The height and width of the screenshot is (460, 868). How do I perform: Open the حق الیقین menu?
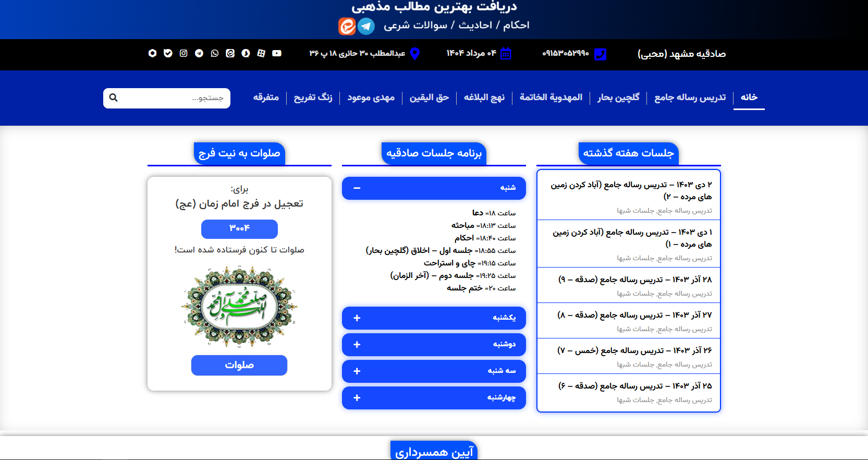pyautogui.click(x=429, y=98)
